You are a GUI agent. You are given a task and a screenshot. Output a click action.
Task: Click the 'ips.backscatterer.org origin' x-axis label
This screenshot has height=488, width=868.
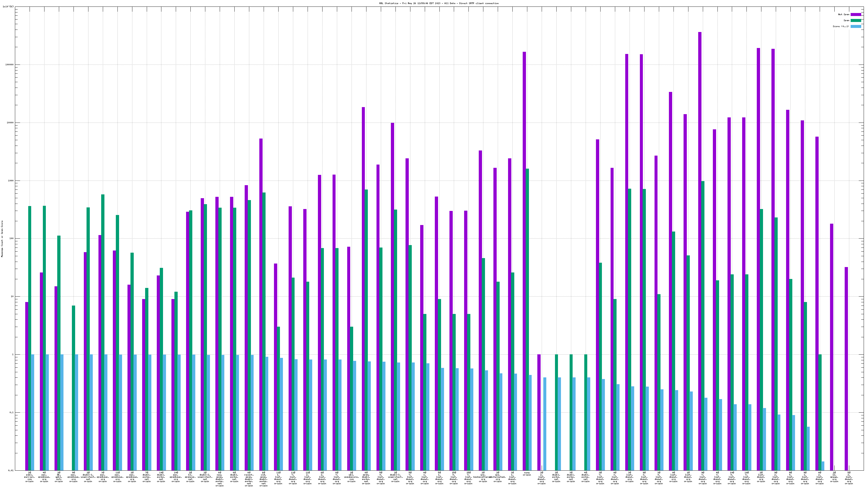click(x=483, y=477)
